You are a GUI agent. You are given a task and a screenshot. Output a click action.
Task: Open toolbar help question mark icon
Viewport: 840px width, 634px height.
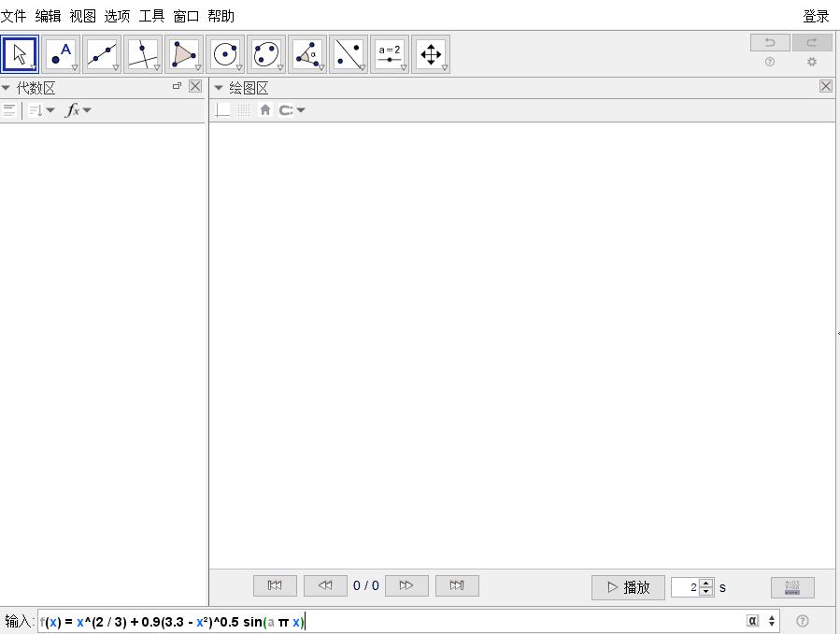click(x=770, y=62)
